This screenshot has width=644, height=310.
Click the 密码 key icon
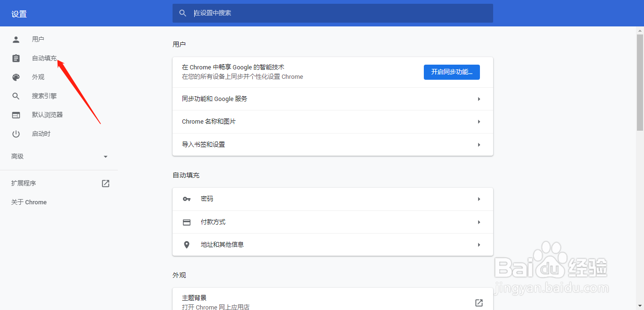pyautogui.click(x=187, y=199)
